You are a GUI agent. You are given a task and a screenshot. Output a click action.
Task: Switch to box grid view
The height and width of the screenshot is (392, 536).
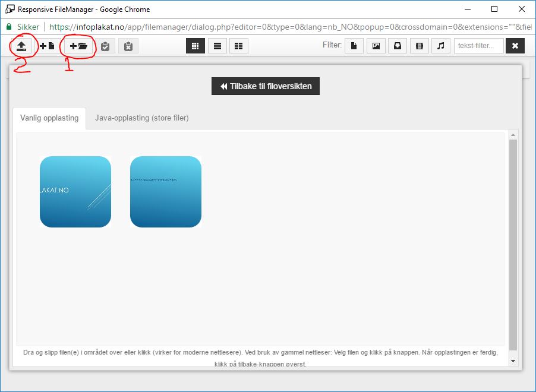pyautogui.click(x=196, y=46)
